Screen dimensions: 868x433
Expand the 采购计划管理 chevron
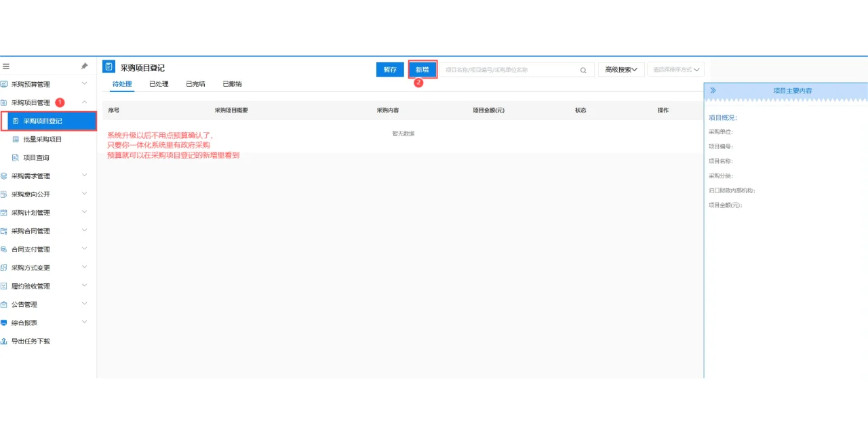(x=84, y=212)
